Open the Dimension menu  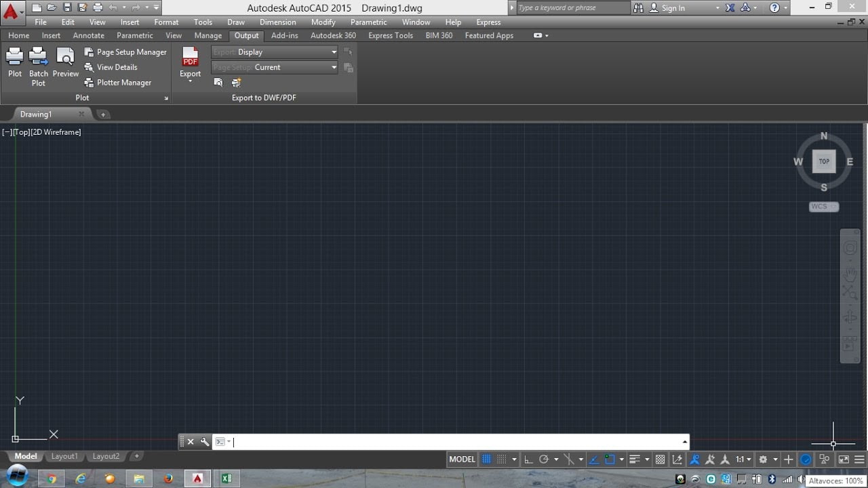[x=278, y=22]
